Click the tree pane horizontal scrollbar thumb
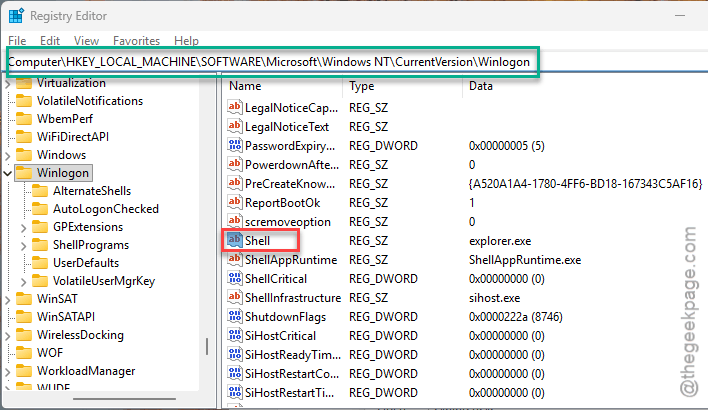This screenshot has width=708, height=410. [124, 399]
